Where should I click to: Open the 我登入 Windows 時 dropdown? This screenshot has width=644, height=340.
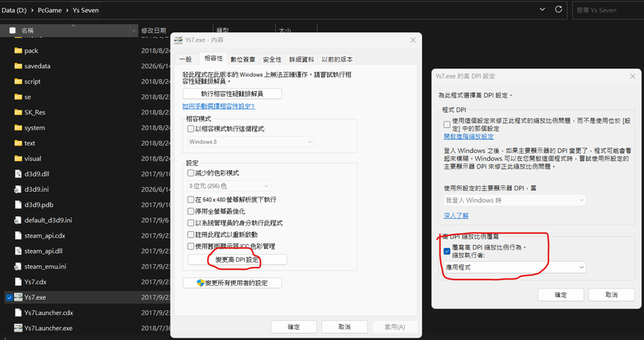click(x=514, y=201)
